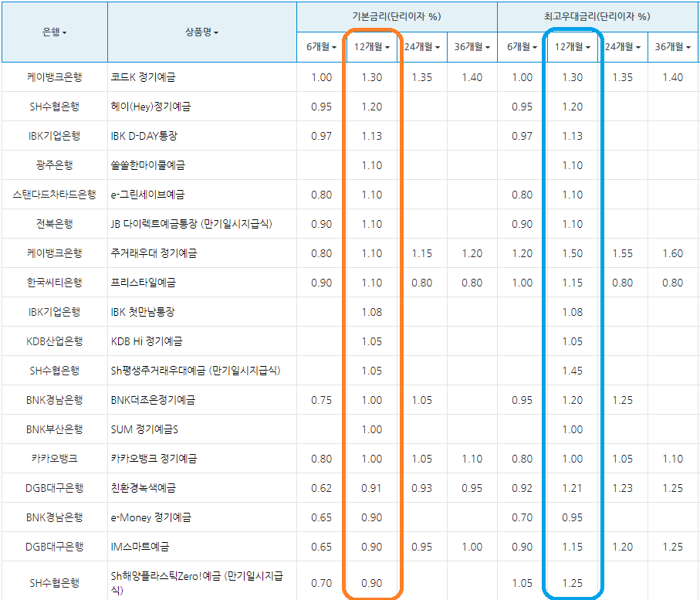700x600 pixels.
Task: Click bank name KDB산업은행
Action: 55,341
